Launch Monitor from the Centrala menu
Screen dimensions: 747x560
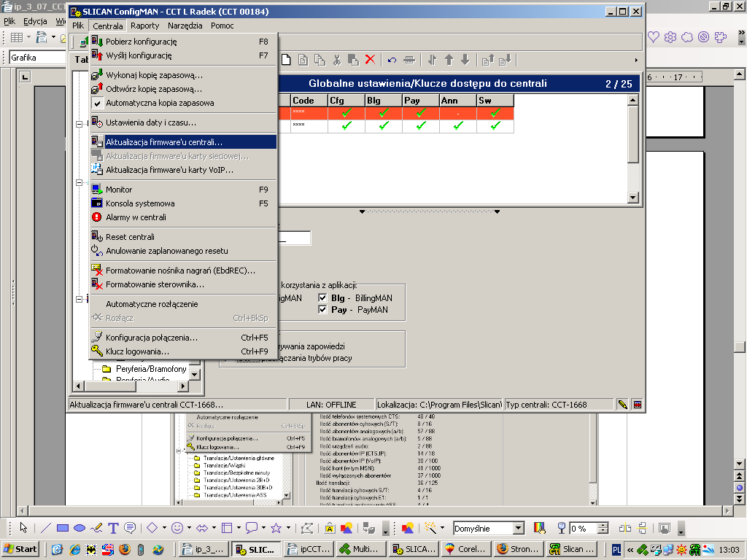183,189
